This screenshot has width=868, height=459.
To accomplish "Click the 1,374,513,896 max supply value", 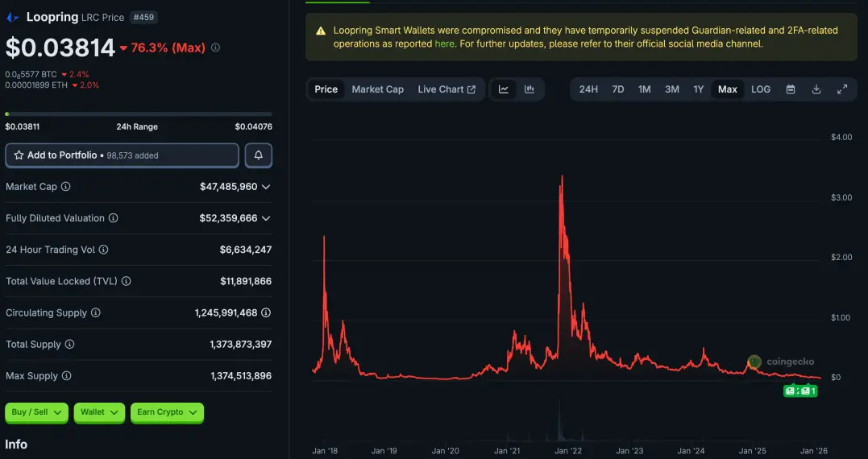I will 241,375.
